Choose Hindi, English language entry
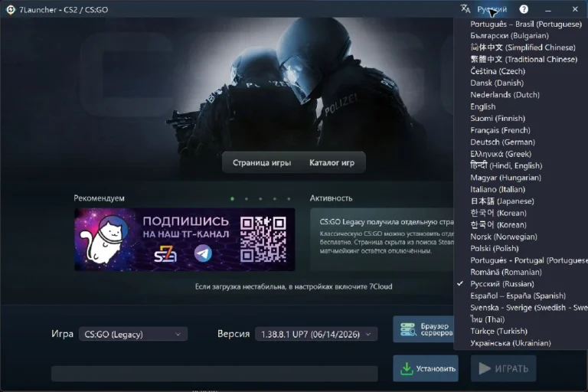 (x=506, y=166)
